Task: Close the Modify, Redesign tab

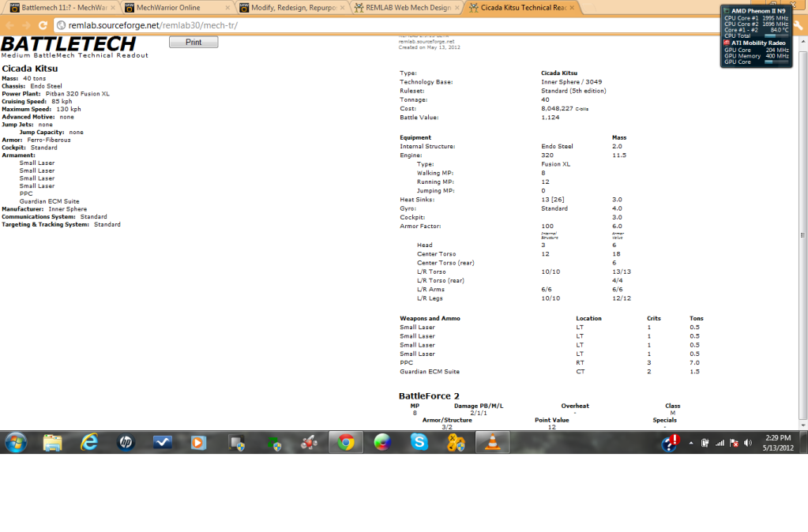Action: (343, 8)
